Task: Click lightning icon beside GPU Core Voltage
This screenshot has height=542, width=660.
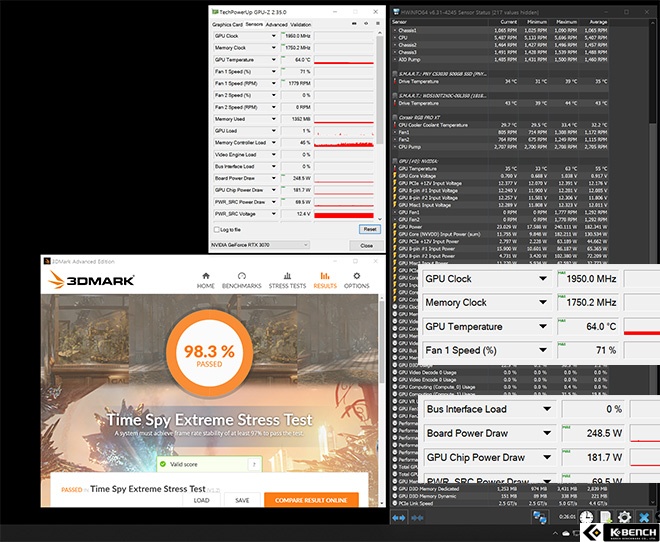Action: click(x=395, y=176)
